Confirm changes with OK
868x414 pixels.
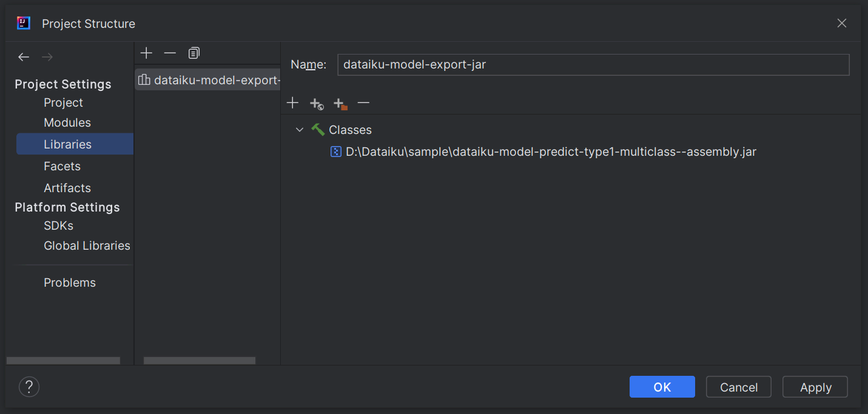pyautogui.click(x=662, y=387)
